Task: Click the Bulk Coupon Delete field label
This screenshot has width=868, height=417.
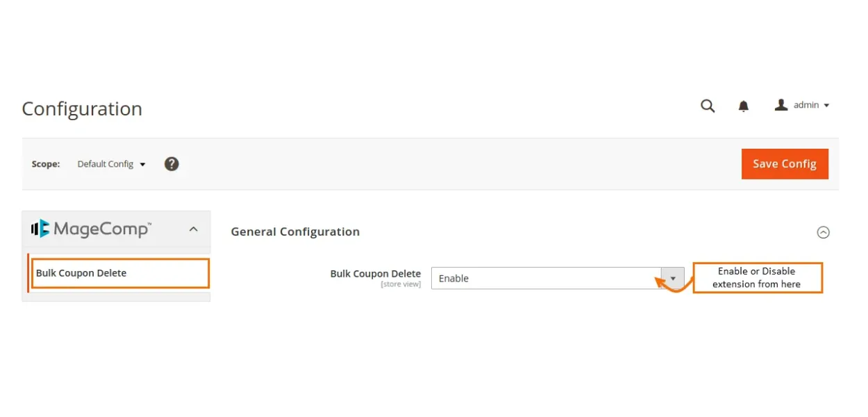Action: pos(375,273)
